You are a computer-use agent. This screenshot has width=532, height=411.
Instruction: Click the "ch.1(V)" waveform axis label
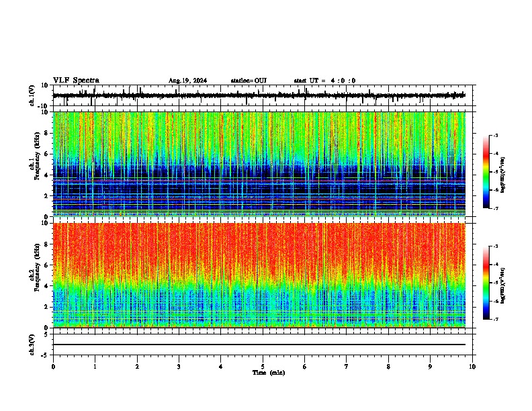coord(32,95)
